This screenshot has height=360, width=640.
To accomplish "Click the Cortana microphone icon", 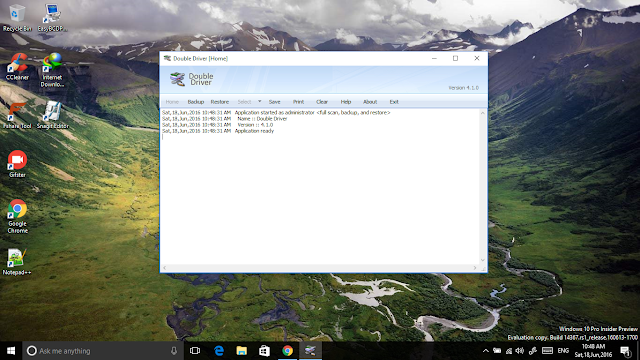I will 174,351.
